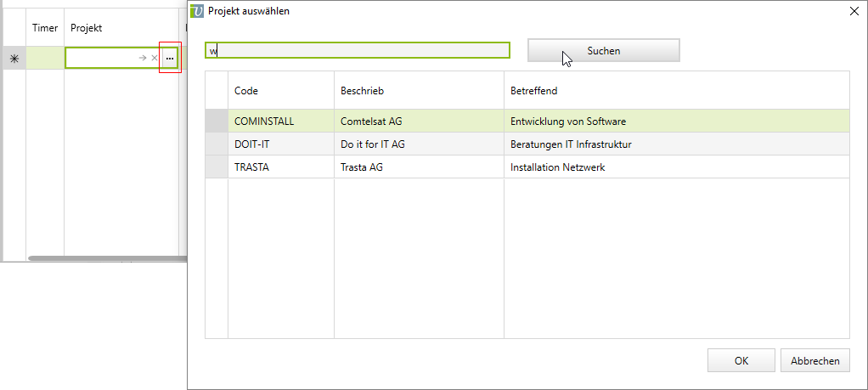Select the COMINSTALL project code cell

(x=280, y=122)
